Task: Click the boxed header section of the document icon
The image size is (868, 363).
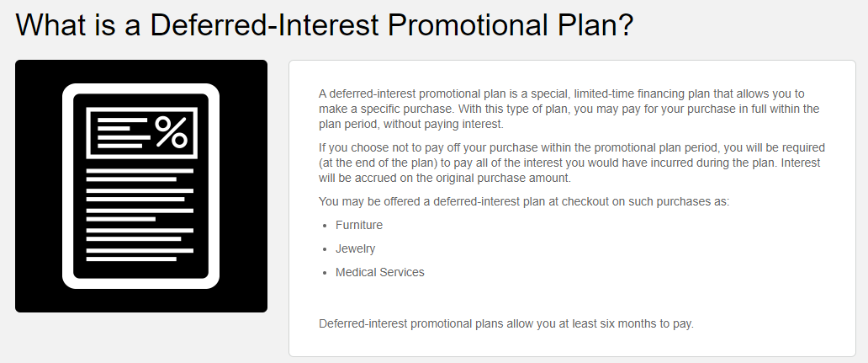Action: 141,132
